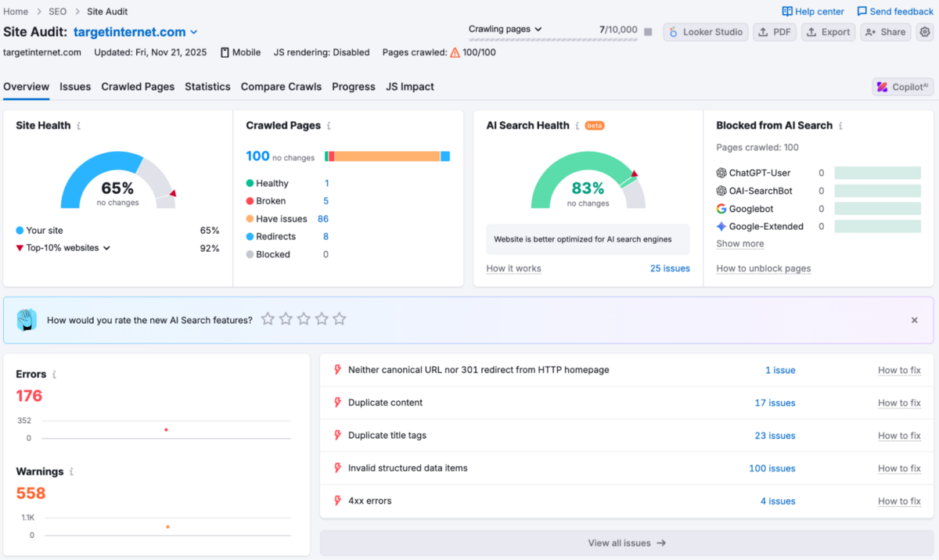The height and width of the screenshot is (560, 939).
Task: Click Show more under blocked bots
Action: click(740, 244)
